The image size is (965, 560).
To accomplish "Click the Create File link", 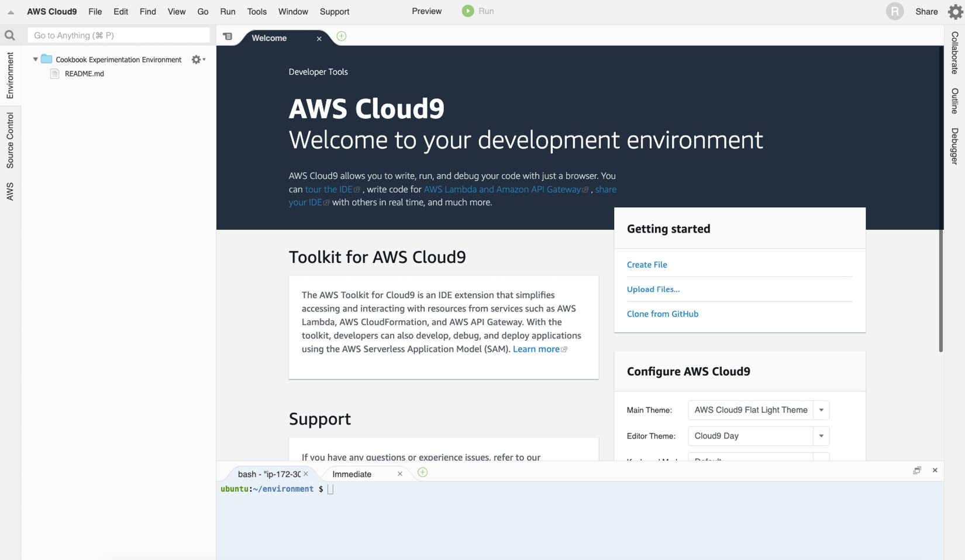I will pyautogui.click(x=647, y=265).
